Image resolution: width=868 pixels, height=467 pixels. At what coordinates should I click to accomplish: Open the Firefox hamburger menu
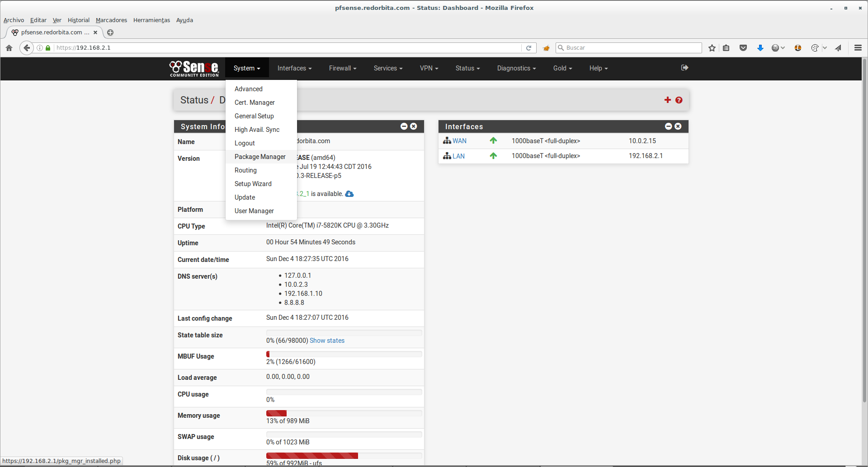pos(858,48)
